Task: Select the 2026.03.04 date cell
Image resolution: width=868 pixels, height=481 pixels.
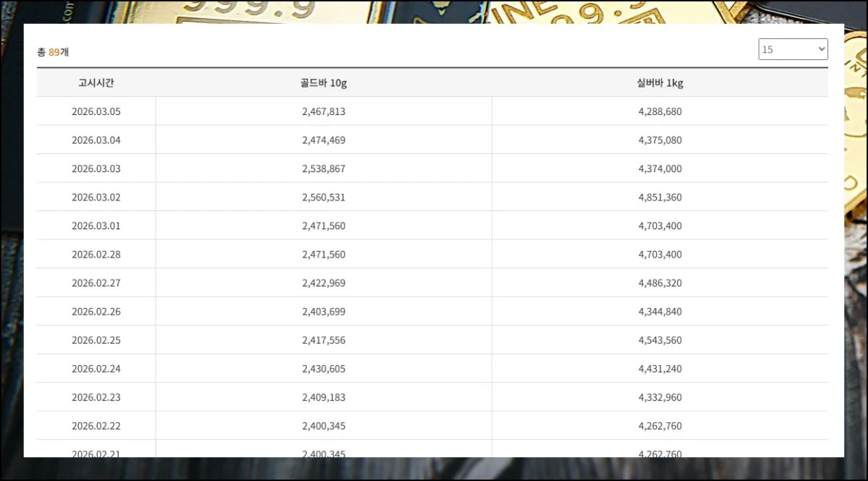Action: 96,140
